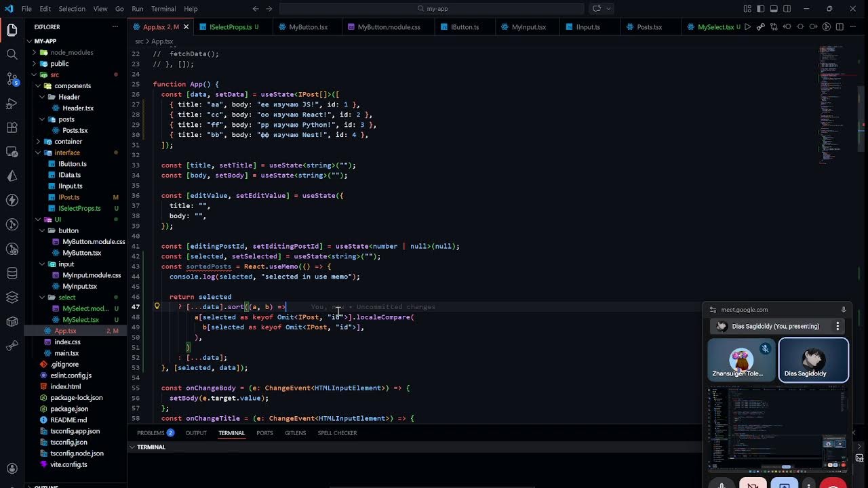Open the GitLens panel tab
868x488 pixels.
pos(295,433)
